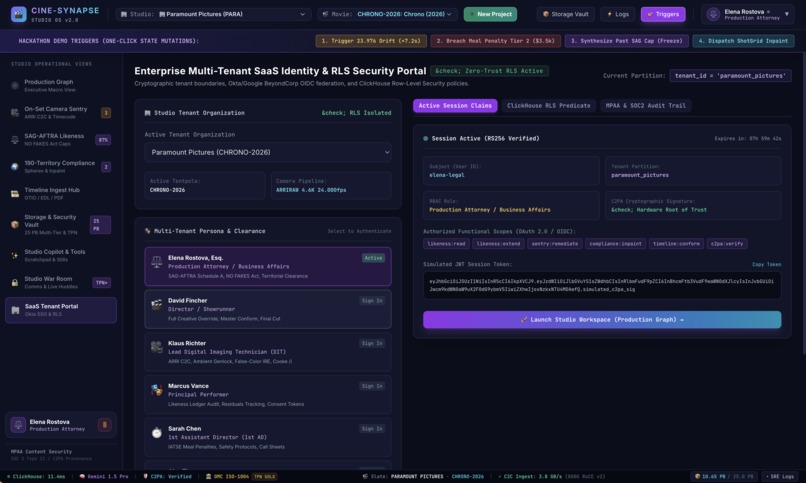Switch to Active Session Claims tab
Image resolution: width=806 pixels, height=483 pixels.
455,105
